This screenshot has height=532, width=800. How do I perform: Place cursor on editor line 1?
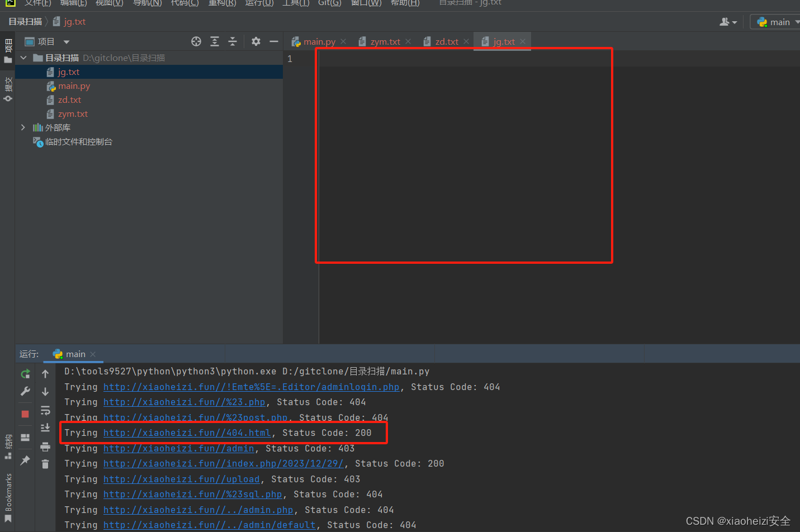(559, 59)
